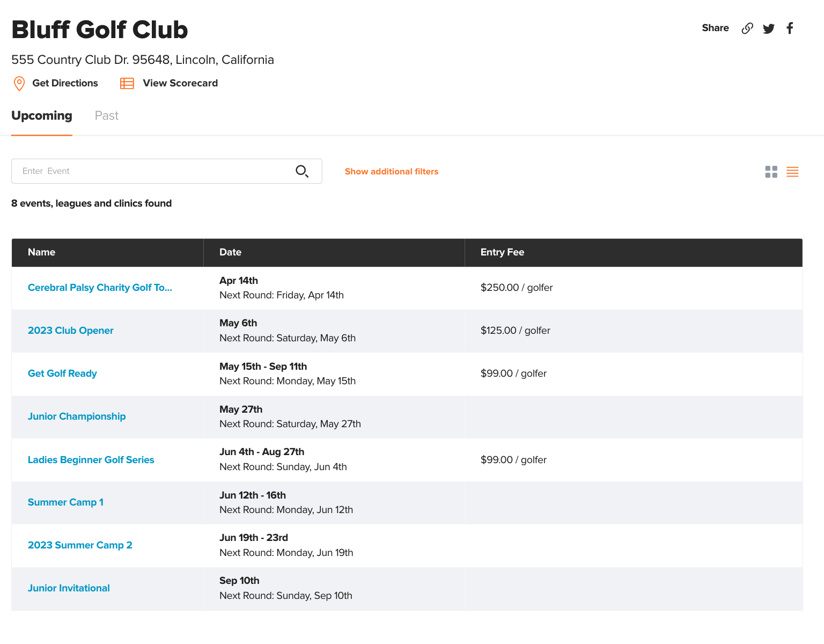Click Get Golf Ready's $99.00 fee
The image size is (824, 644).
tap(514, 374)
